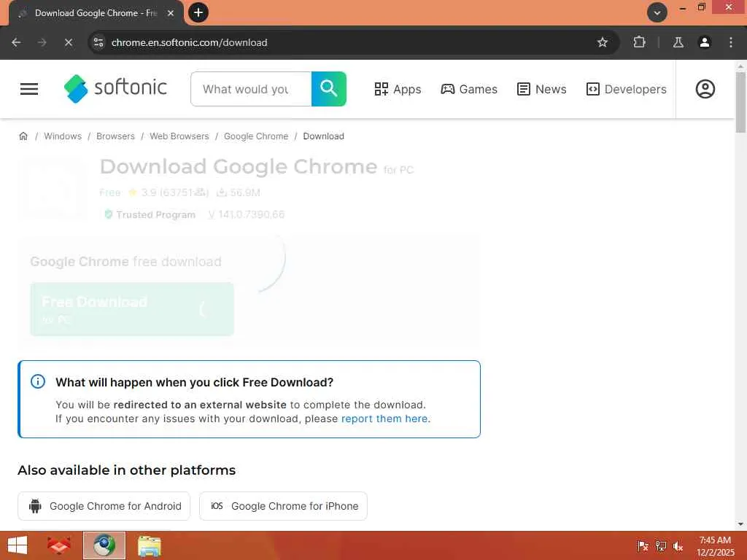This screenshot has height=560, width=747.
Task: Click the green search magnifier button
Action: coord(329,89)
